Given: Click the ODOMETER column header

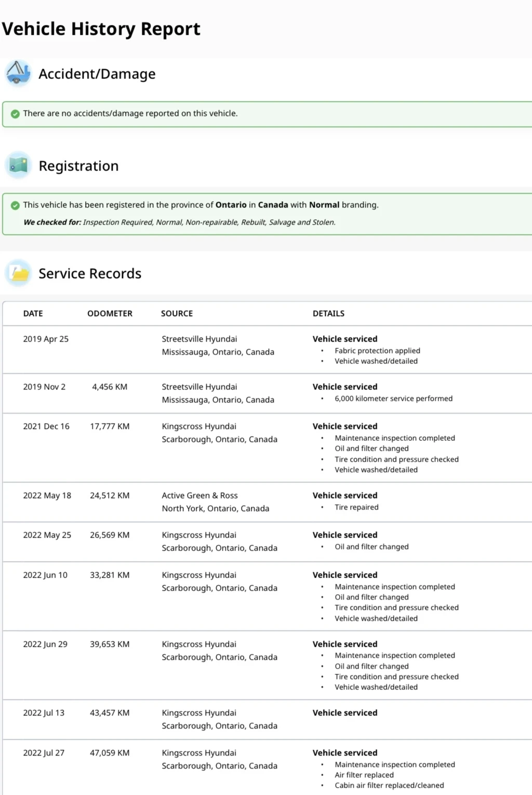Looking at the screenshot, I should (x=110, y=314).
